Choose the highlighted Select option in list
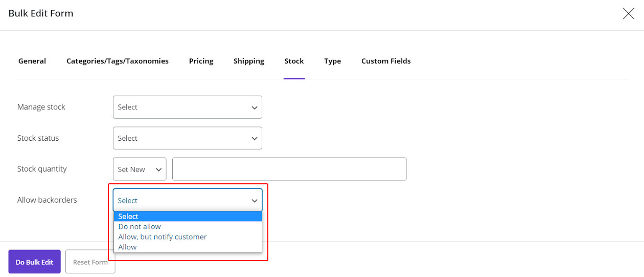 (187, 217)
